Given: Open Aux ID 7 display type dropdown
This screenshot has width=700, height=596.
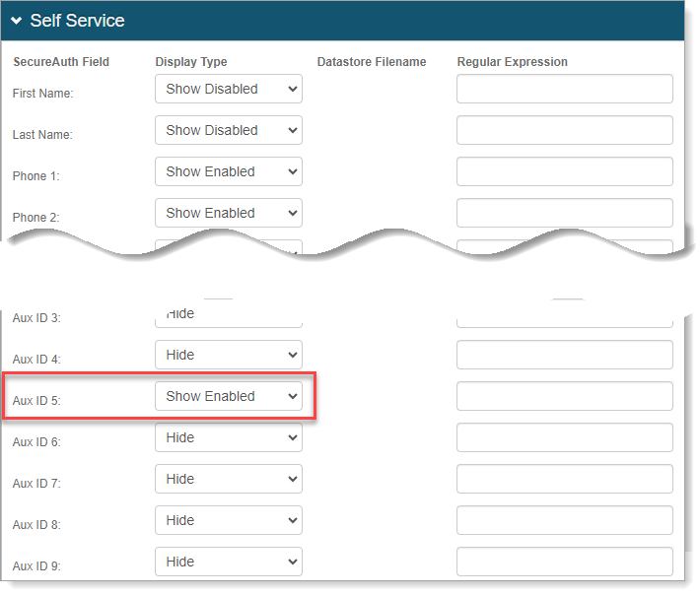Looking at the screenshot, I should tap(229, 479).
